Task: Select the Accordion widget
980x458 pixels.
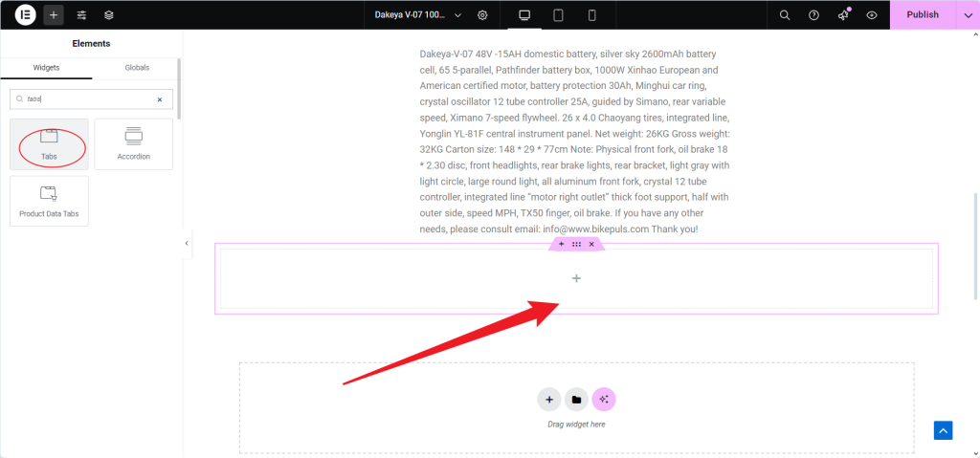Action: coord(134,143)
